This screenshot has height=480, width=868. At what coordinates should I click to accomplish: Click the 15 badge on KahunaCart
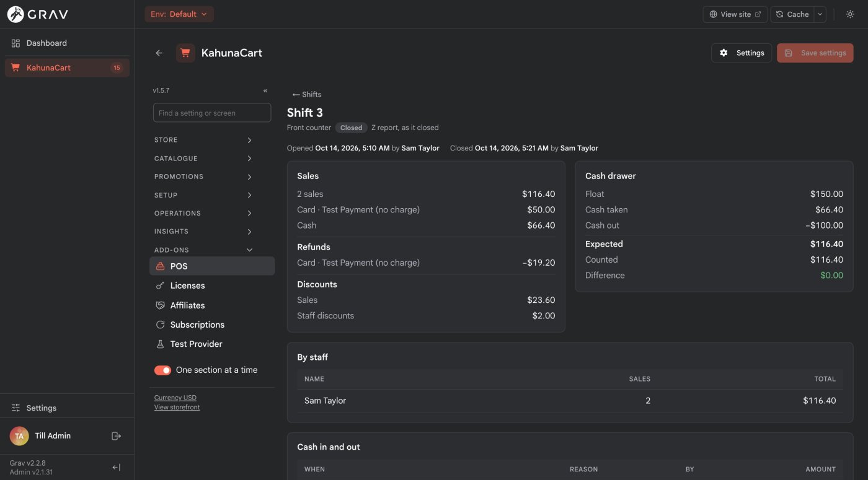(117, 68)
